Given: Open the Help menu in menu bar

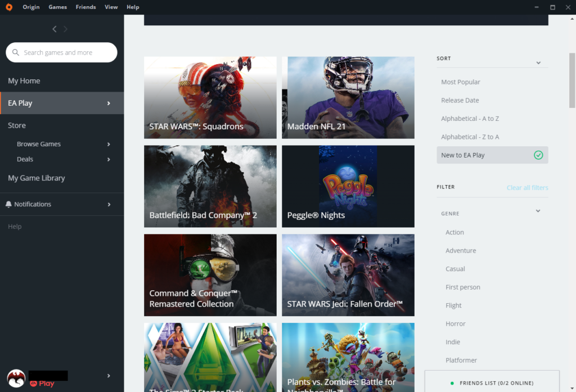Looking at the screenshot, I should [x=133, y=7].
